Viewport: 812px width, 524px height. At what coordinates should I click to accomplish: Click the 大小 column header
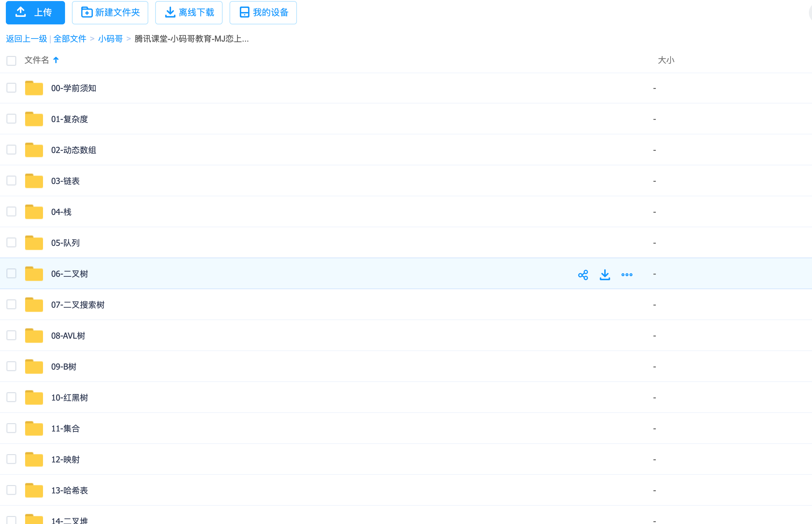click(x=666, y=60)
